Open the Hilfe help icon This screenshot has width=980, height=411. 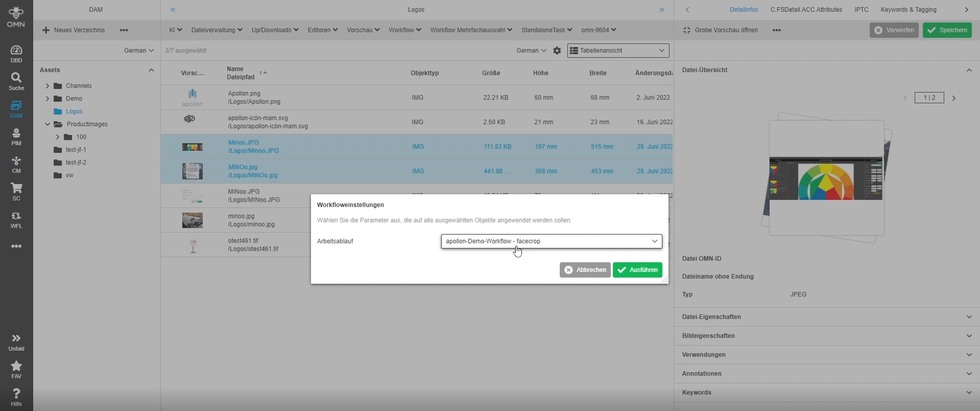click(x=16, y=397)
